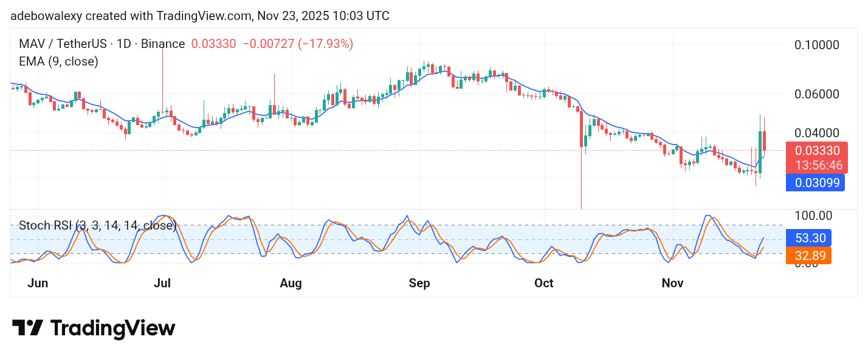Select the red -17.93% change percentage text
Viewport: 868px width, 359px height.
[326, 44]
